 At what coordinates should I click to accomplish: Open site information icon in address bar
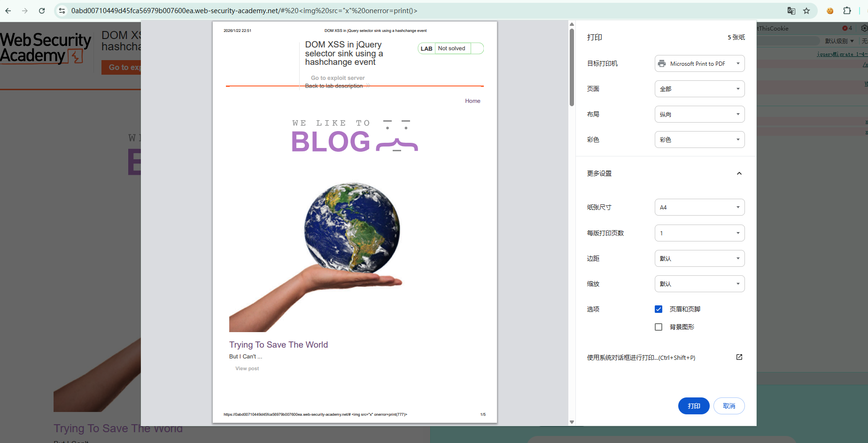tap(62, 11)
